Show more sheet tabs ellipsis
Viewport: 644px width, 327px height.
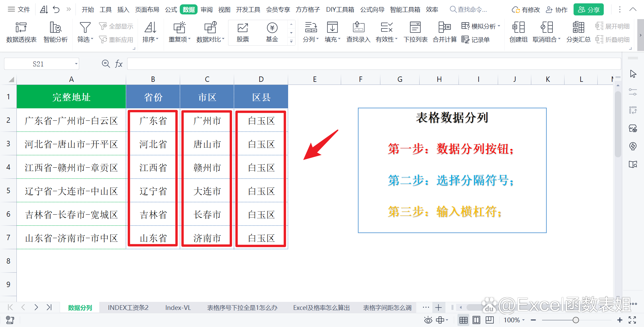426,307
